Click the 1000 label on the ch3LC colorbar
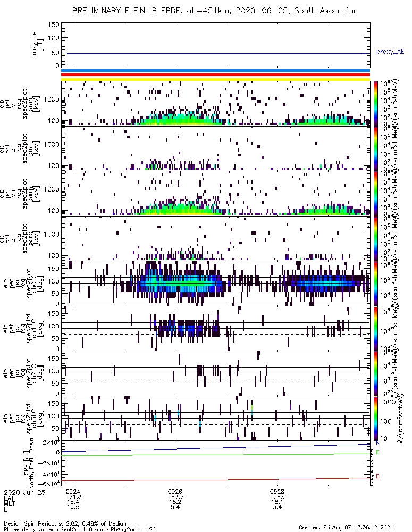412x532 pixels. (387, 402)
